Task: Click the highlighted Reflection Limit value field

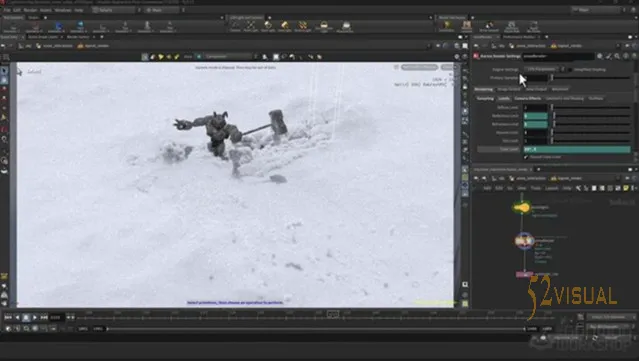Action: (x=535, y=116)
